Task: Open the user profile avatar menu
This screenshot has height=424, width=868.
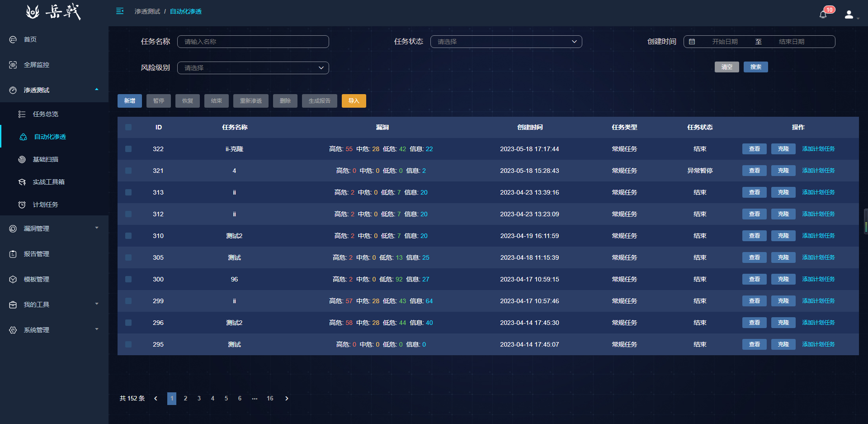Action: tap(849, 14)
